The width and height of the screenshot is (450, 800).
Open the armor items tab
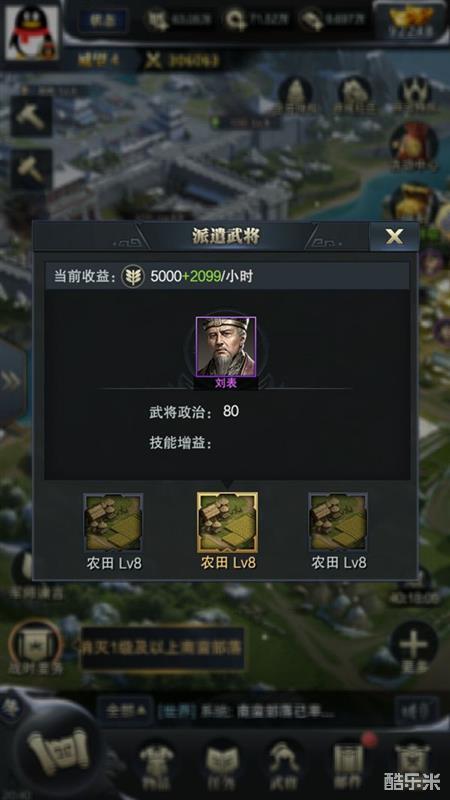157,763
